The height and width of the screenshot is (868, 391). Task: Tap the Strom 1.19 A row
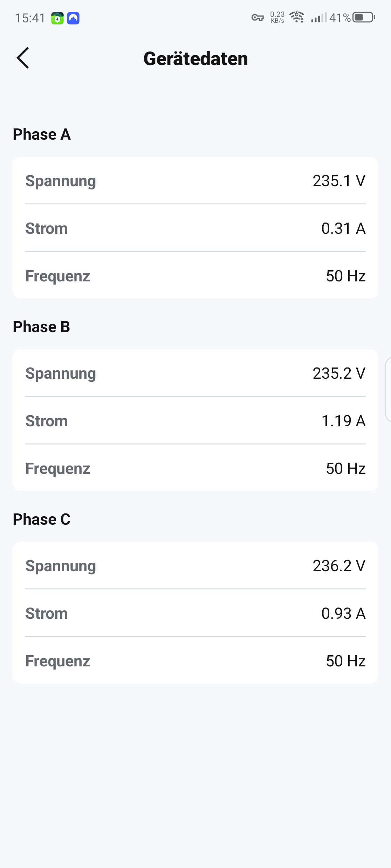pos(195,421)
